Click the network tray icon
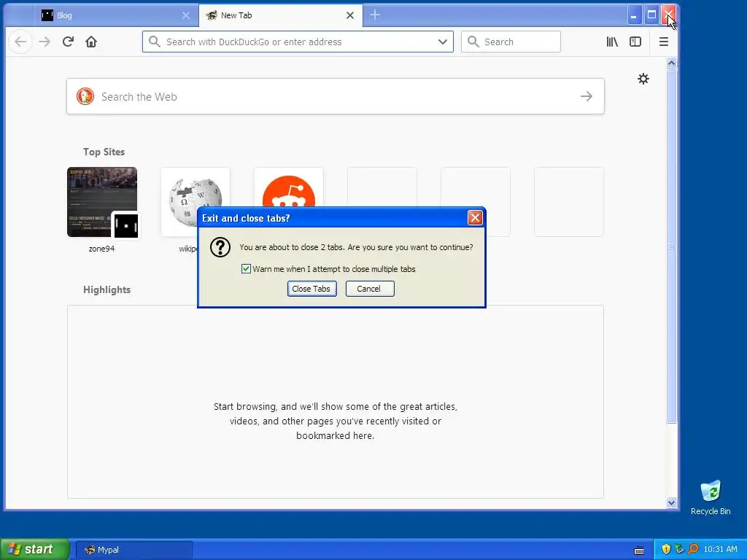The width and height of the screenshot is (747, 560). (679, 549)
